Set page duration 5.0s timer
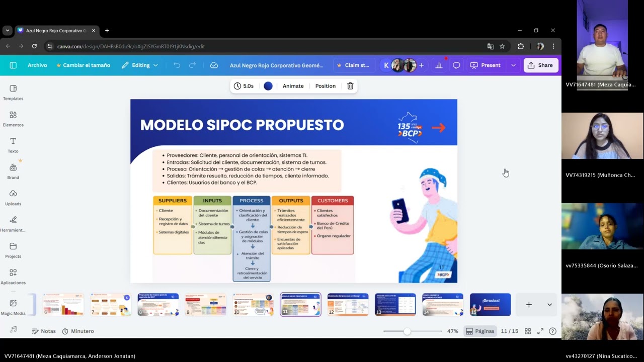Viewport: 644px width, 362px height. pos(244,86)
